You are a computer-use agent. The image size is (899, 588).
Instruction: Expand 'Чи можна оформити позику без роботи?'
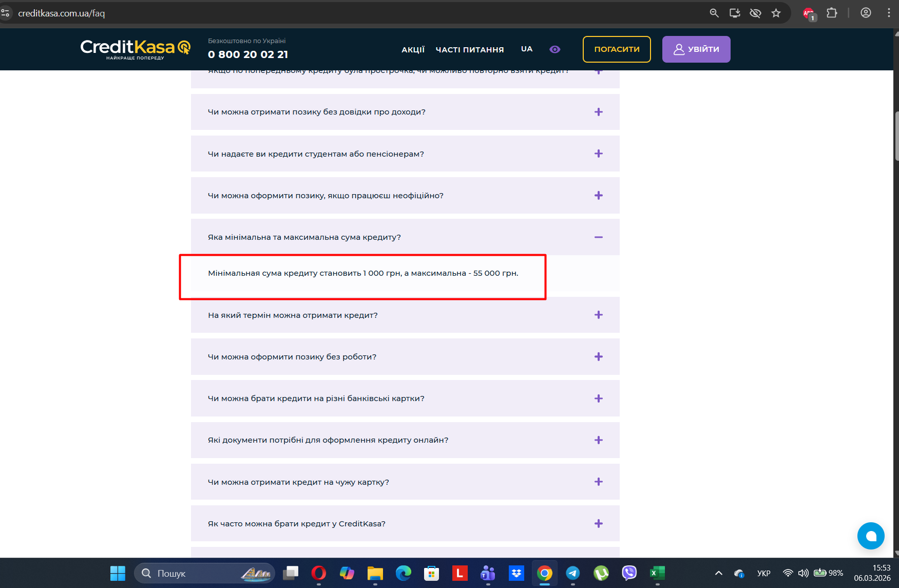405,357
